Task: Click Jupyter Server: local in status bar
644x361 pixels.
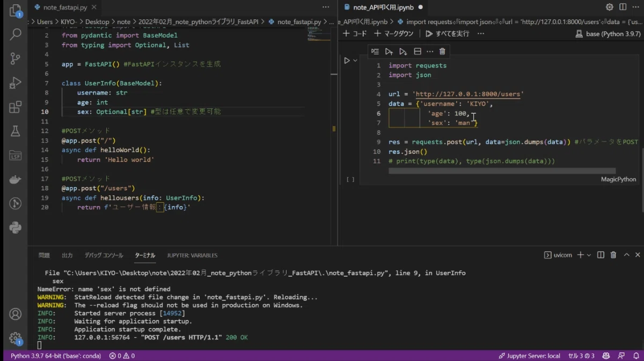Action: 529,356
